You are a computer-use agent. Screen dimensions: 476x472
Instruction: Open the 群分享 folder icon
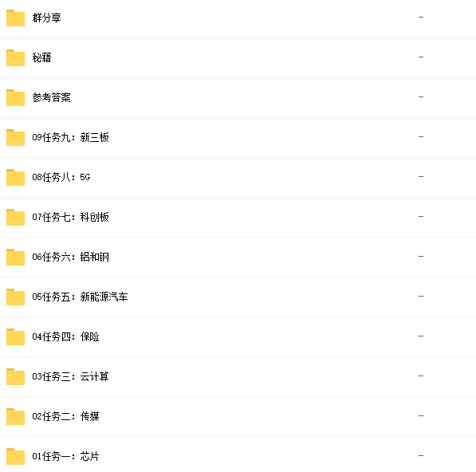point(15,18)
